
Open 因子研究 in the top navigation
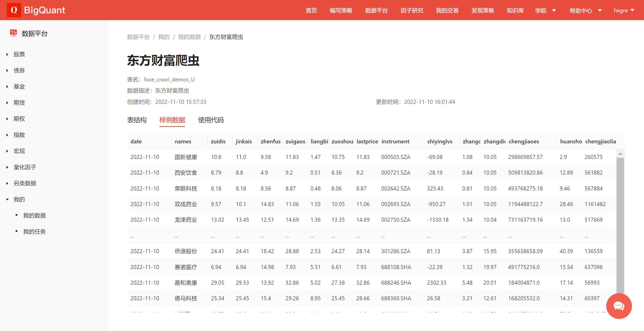[x=412, y=11]
